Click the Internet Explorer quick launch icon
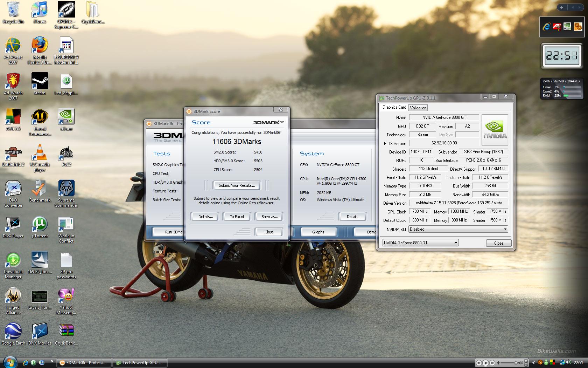Screen dimensions: 588x368 click(25, 363)
